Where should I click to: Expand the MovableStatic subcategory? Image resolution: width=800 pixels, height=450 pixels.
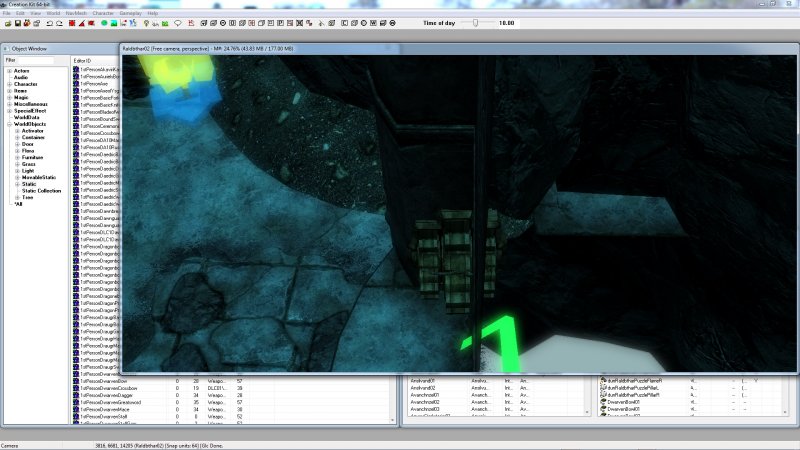point(17,177)
